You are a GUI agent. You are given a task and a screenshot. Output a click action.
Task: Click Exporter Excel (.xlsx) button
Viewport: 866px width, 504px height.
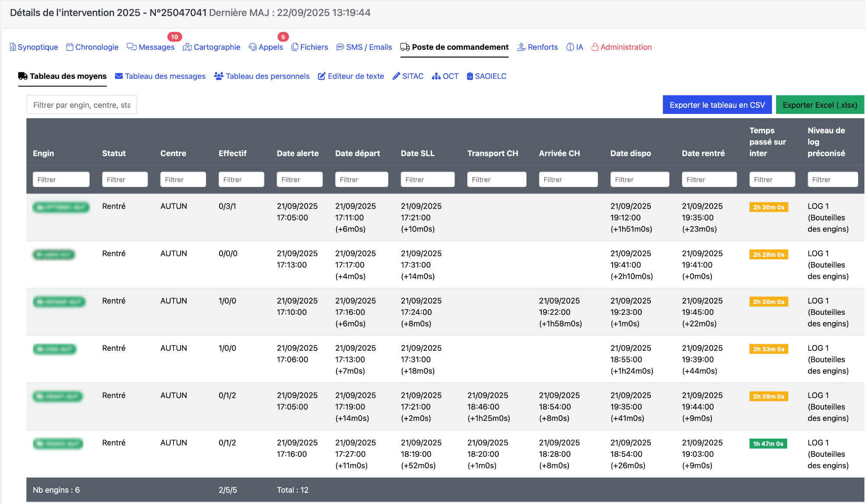(x=820, y=105)
